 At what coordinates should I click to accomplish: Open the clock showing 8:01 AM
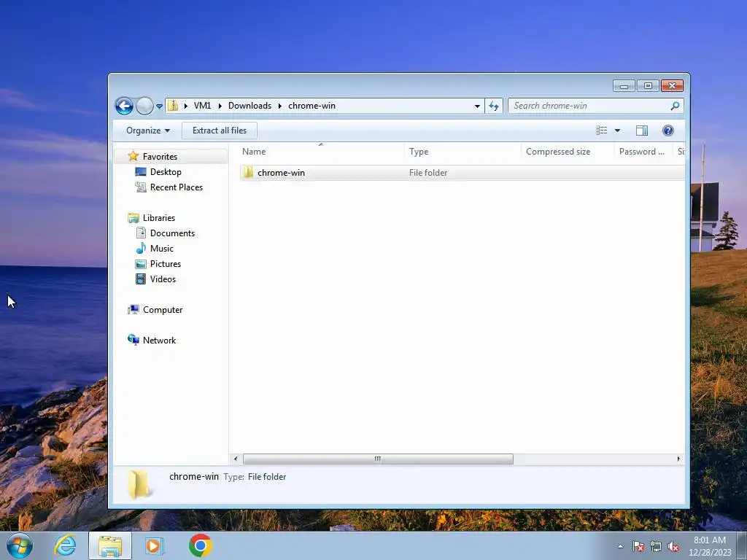click(710, 546)
